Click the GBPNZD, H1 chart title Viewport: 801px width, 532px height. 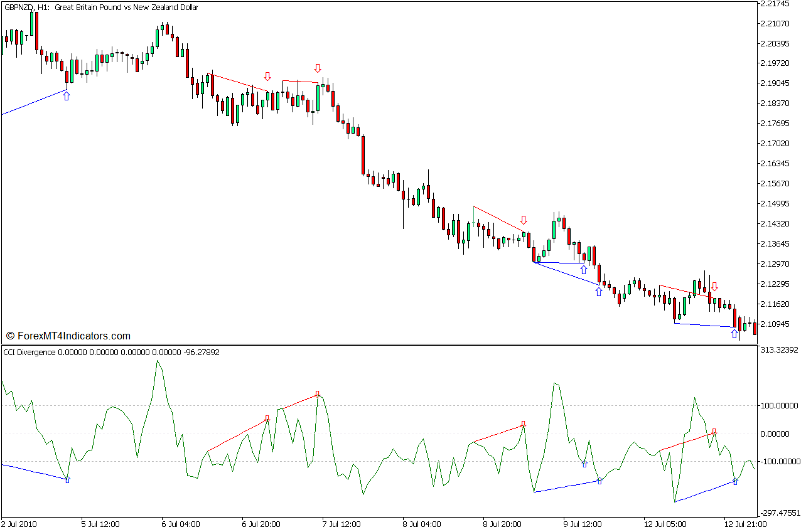click(x=100, y=8)
